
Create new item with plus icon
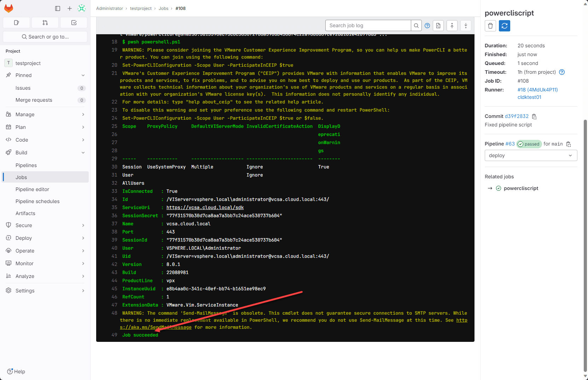(70, 8)
